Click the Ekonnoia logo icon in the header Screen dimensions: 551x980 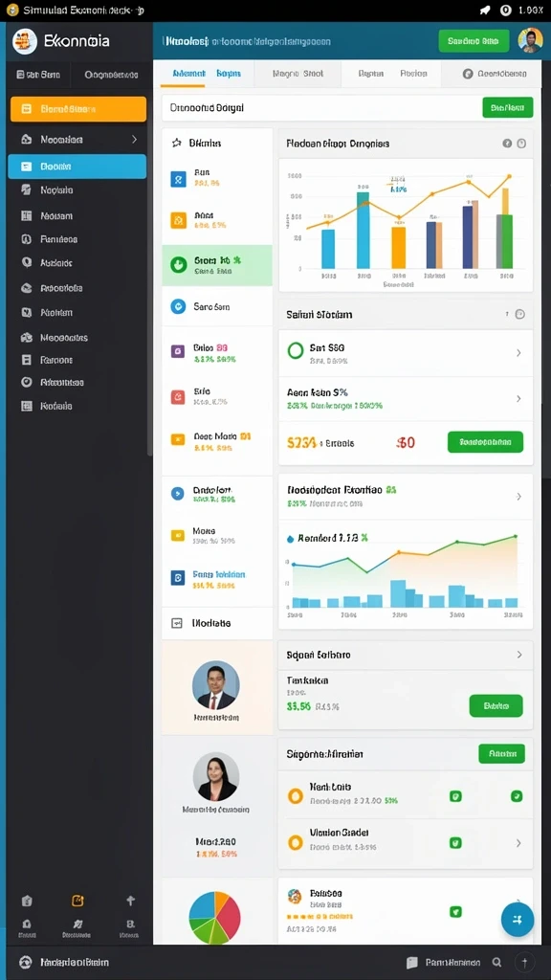tap(25, 41)
